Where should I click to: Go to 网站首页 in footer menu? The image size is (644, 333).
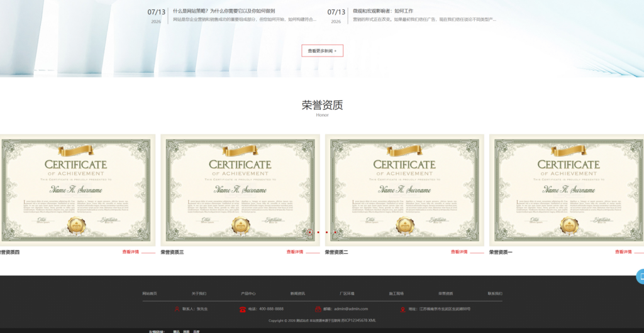[150, 293]
